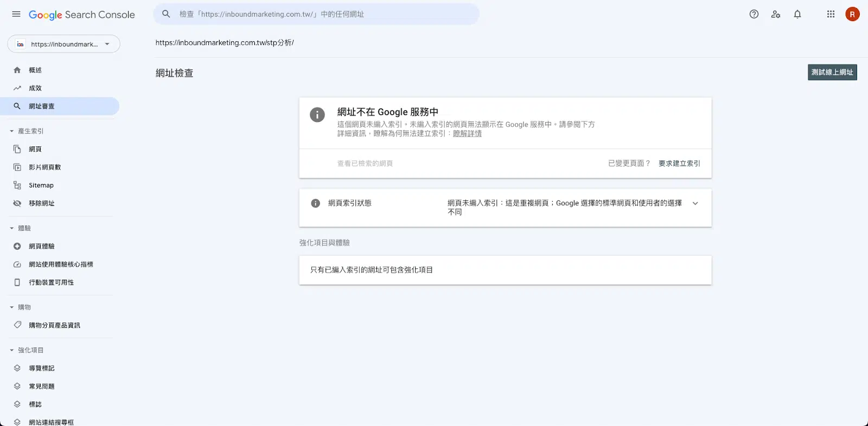868x426 pixels.
Task: Click the phone icon beside 行動裝置可用性
Action: coord(17,282)
